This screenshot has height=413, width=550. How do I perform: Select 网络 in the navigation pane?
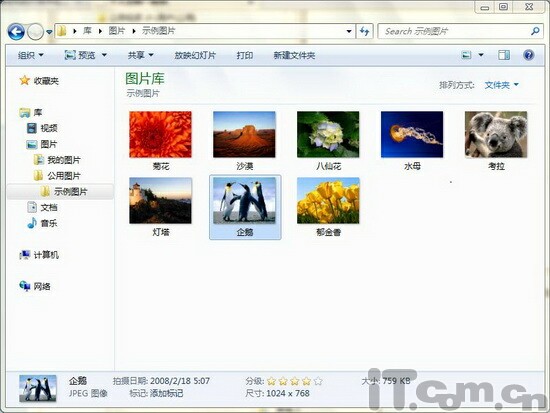coord(35,286)
